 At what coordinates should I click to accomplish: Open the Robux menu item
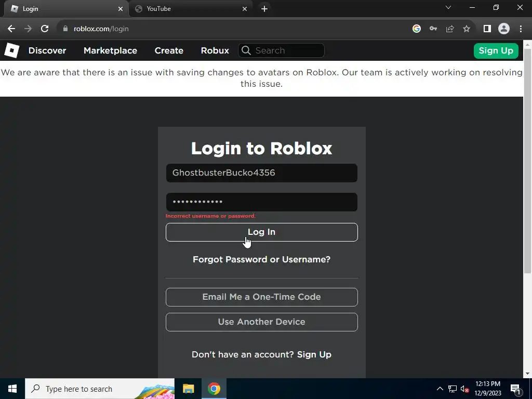click(x=215, y=50)
